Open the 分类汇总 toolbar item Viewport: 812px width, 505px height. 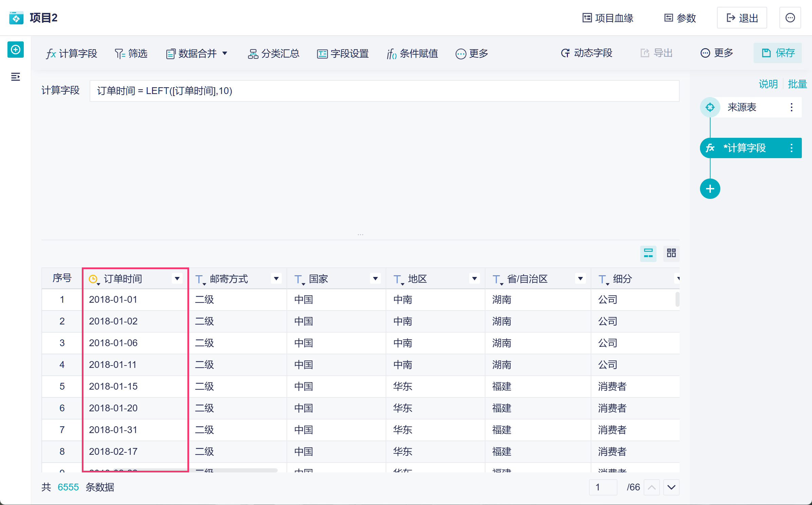pyautogui.click(x=274, y=53)
